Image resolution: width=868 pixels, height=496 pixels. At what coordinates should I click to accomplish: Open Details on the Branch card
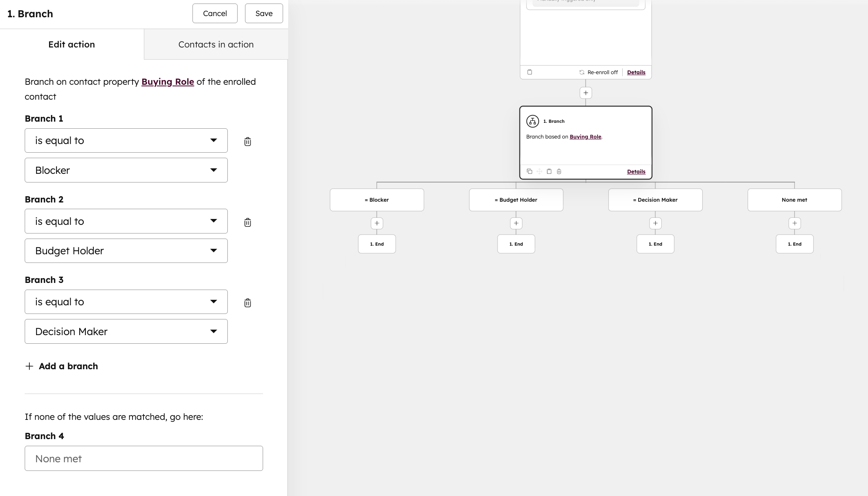coord(636,171)
